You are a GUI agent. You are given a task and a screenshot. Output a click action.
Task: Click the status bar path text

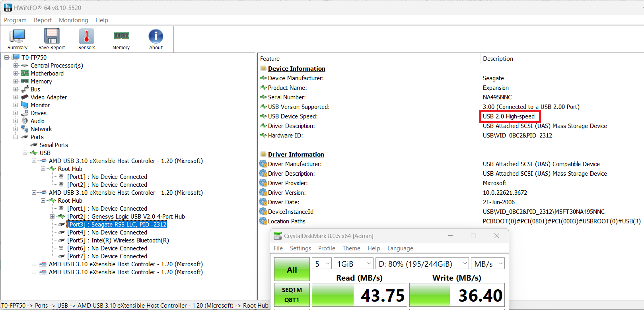tap(134, 306)
